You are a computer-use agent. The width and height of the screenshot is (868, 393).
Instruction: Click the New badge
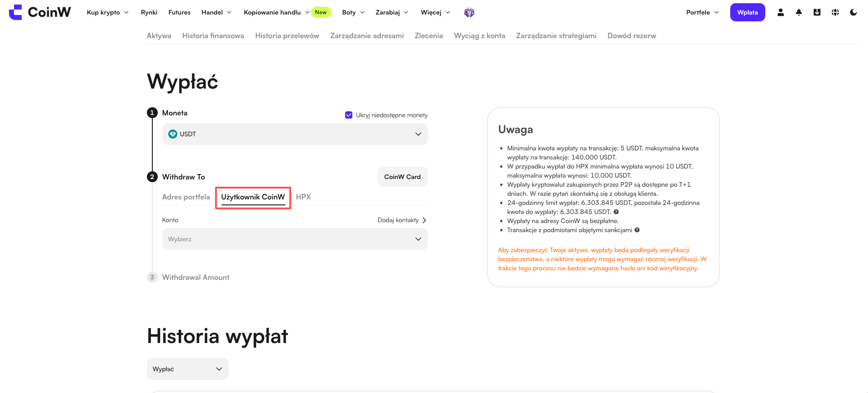click(321, 12)
